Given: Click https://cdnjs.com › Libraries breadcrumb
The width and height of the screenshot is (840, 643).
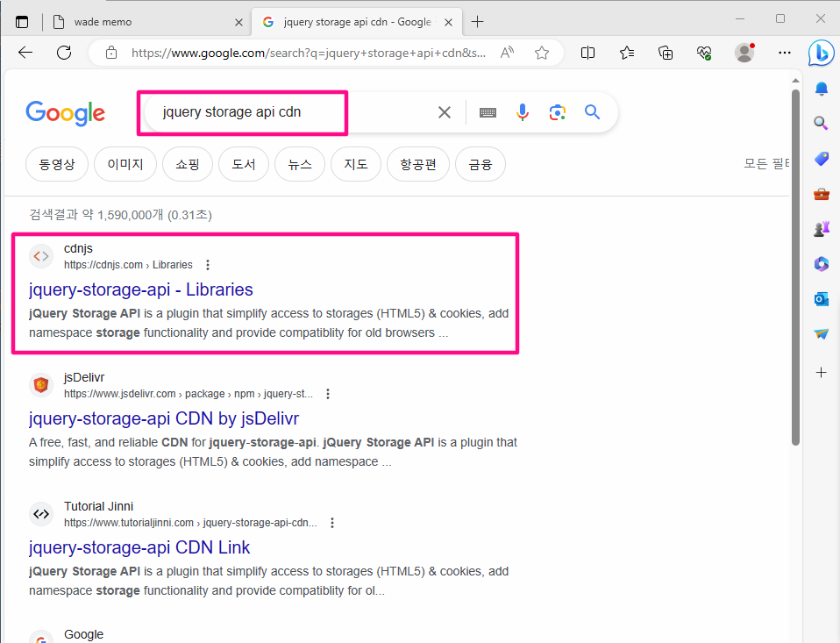Looking at the screenshot, I should [x=128, y=265].
